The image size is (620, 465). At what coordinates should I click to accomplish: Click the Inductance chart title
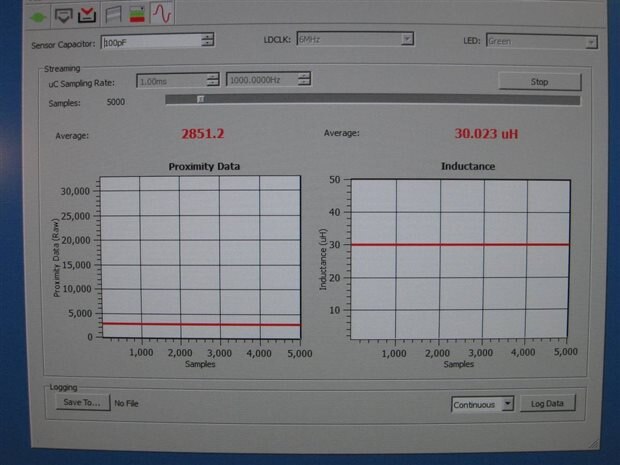[468, 166]
